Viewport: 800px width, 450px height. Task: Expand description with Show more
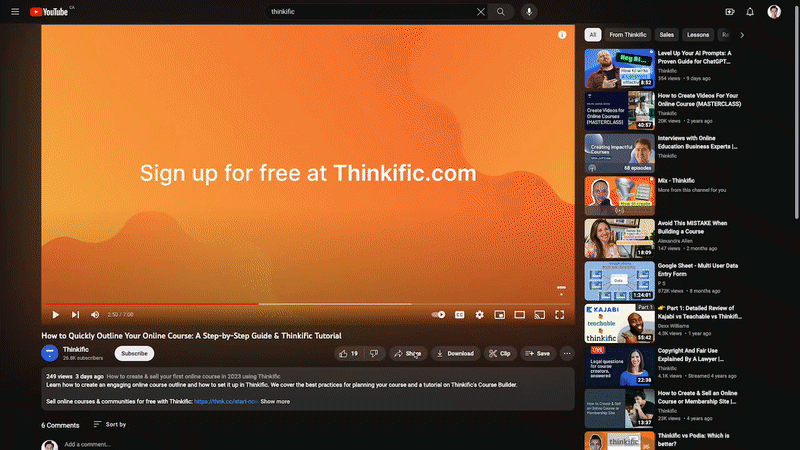point(275,402)
